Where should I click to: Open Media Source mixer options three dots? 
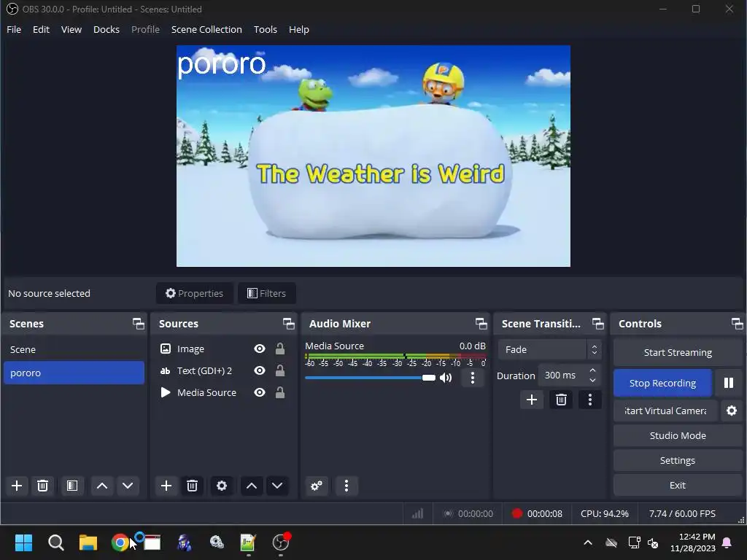coord(472,378)
